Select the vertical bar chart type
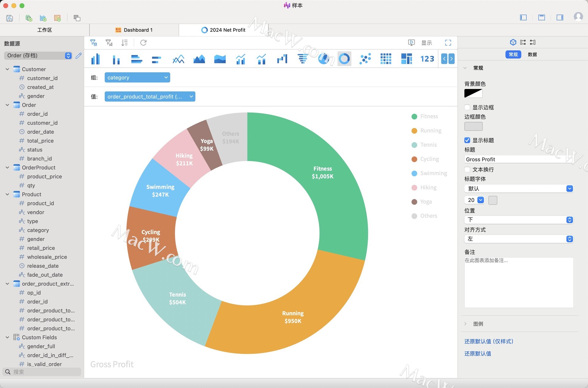588x388 pixels. tap(96, 59)
